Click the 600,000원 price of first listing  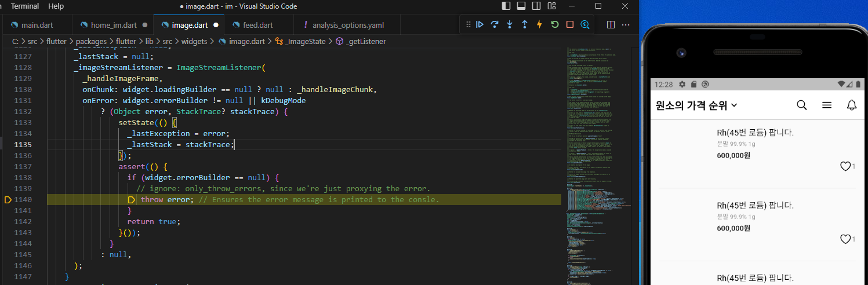[x=733, y=155]
